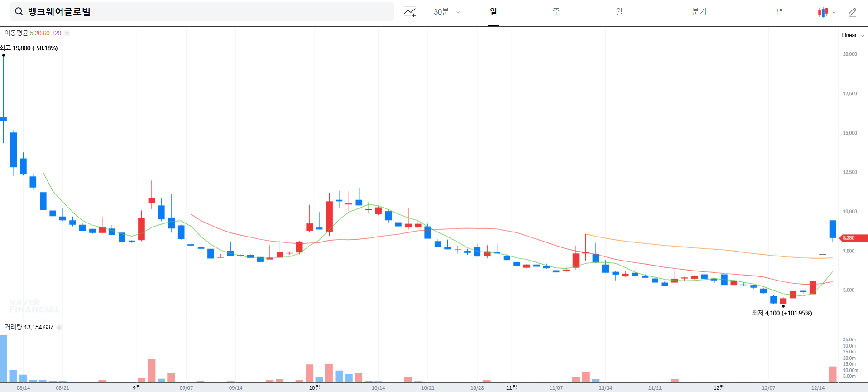Click the 120-day moving average value
The height and width of the screenshot is (392, 868).
(x=56, y=33)
